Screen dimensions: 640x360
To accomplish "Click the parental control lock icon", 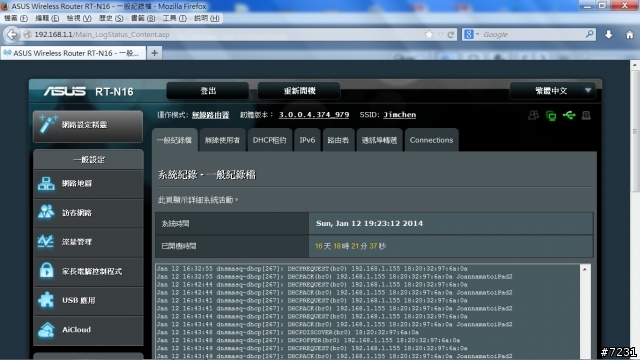I will coord(47,270).
